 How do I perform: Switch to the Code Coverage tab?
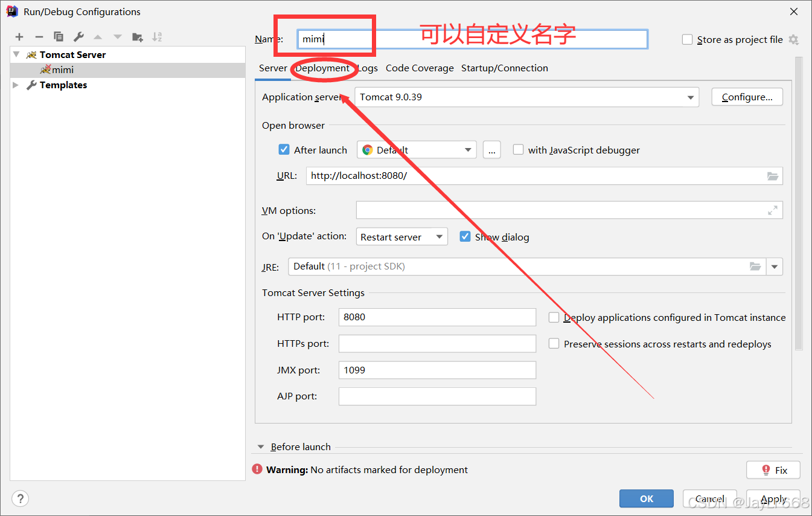(420, 68)
